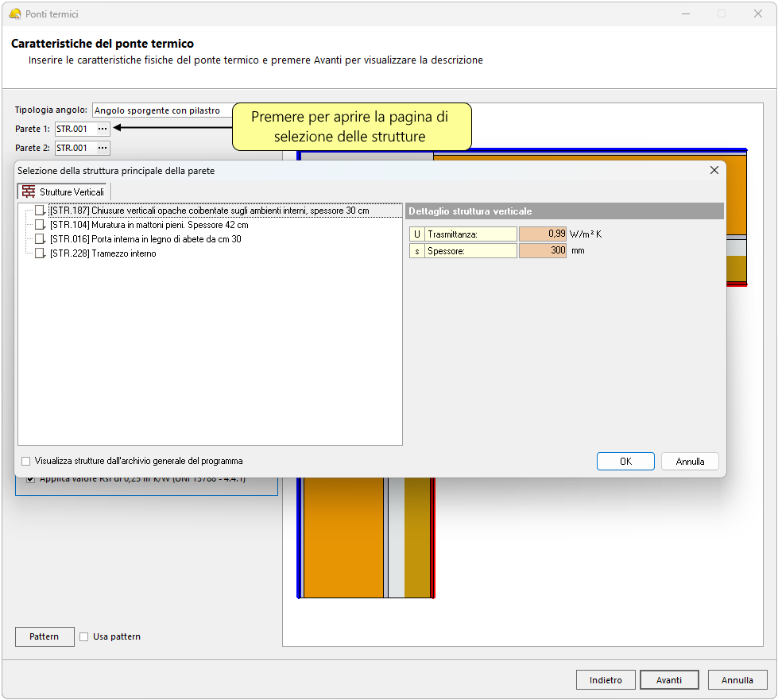Screen dimensions: 778x700
Task: Click the STR.187 item icon in list
Action: point(40,211)
